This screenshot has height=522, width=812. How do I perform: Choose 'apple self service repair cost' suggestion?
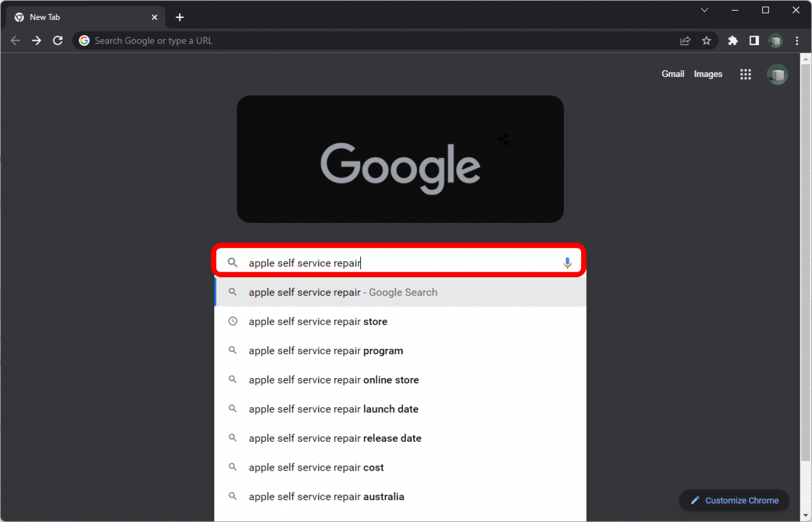[316, 467]
